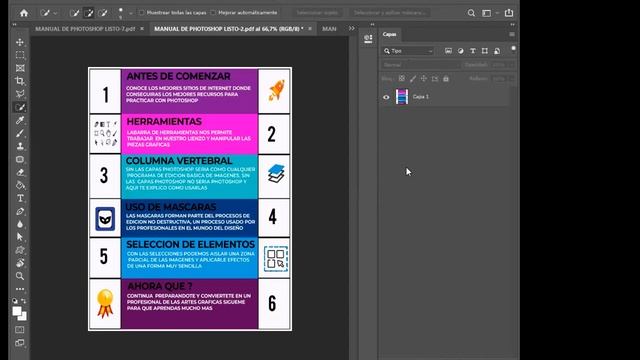Image resolution: width=640 pixels, height=360 pixels.
Task: Switch to New selection mode
Action: 75,13
